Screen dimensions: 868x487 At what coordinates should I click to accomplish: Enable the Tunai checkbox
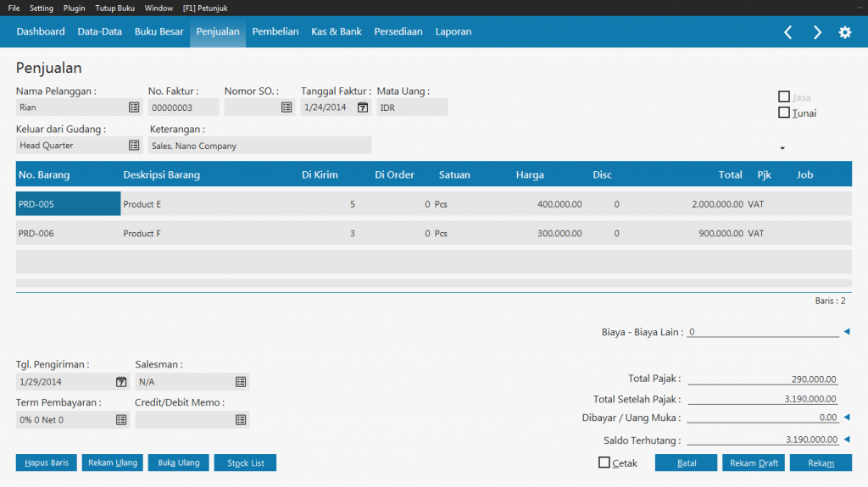click(784, 113)
